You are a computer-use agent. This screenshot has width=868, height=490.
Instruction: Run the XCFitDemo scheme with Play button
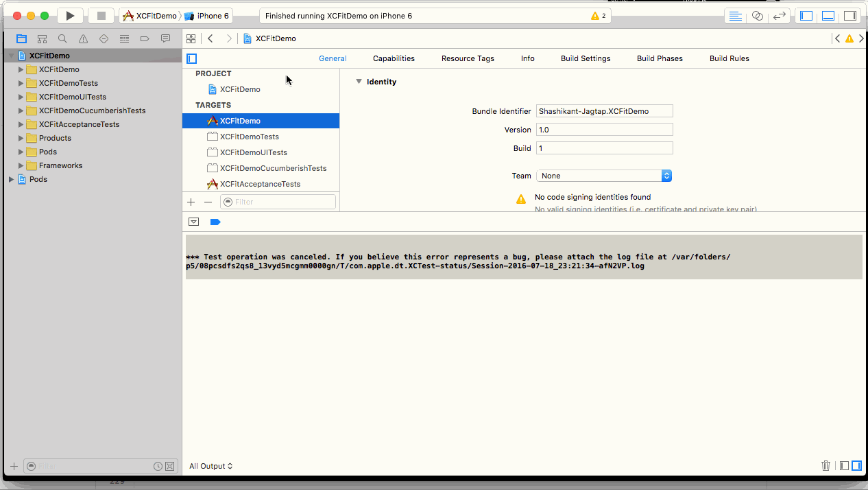click(70, 15)
